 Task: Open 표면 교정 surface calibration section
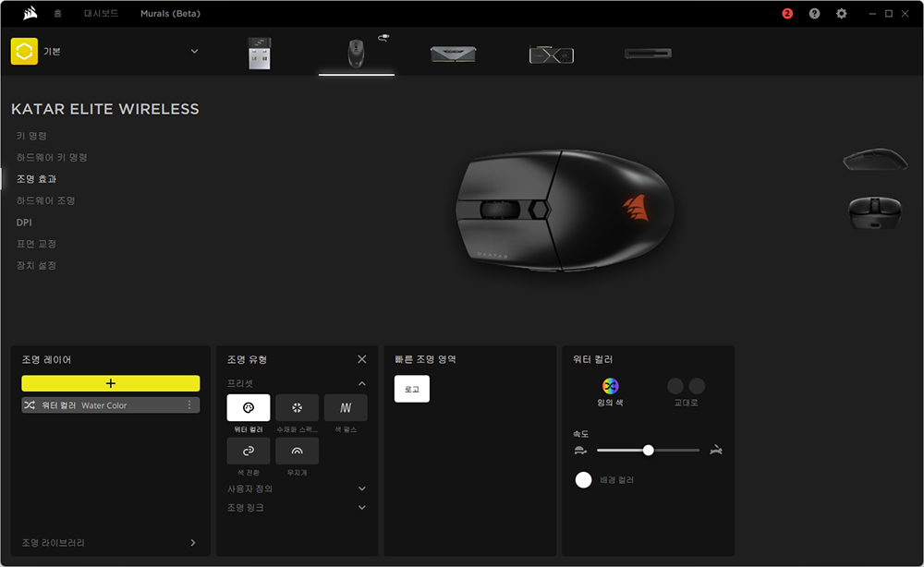tap(36, 244)
